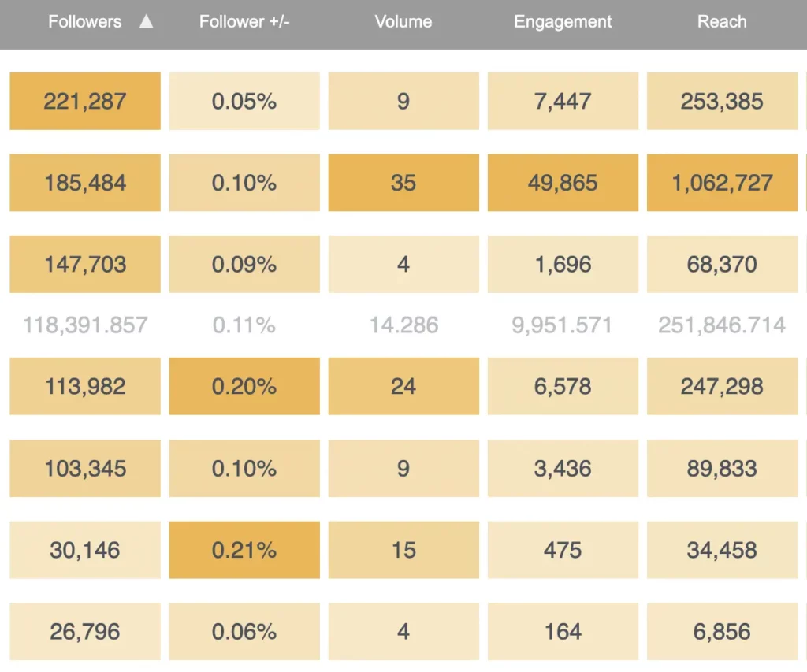
Task: Sort table by Reach header
Action: coord(722,21)
